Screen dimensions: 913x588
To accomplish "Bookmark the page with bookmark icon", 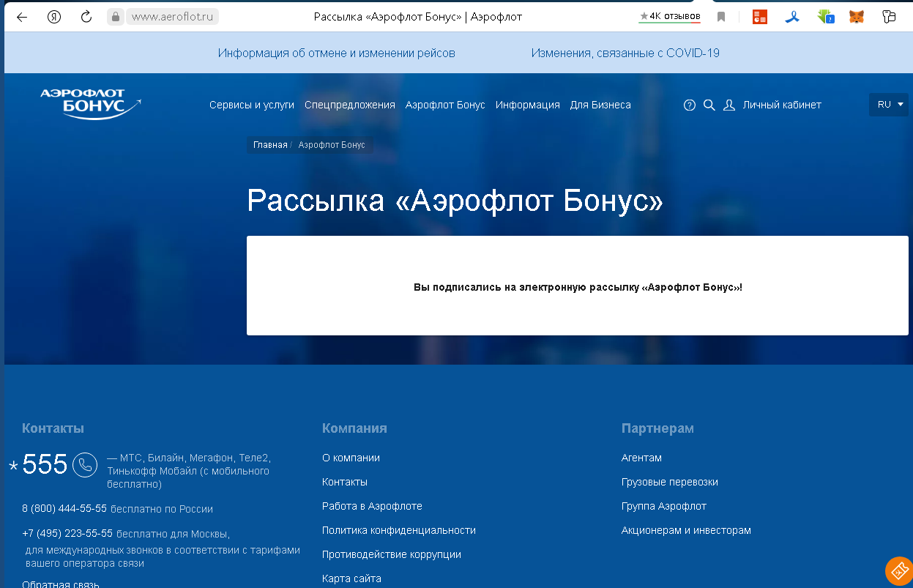I will pos(721,17).
